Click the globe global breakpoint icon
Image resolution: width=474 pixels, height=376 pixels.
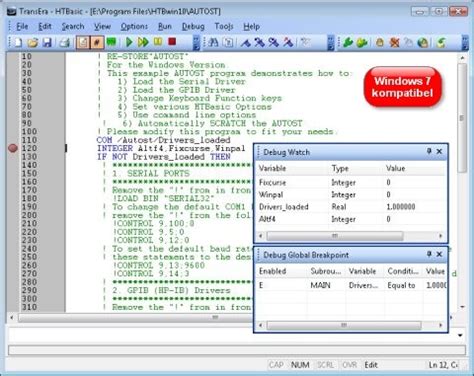[x=423, y=43]
